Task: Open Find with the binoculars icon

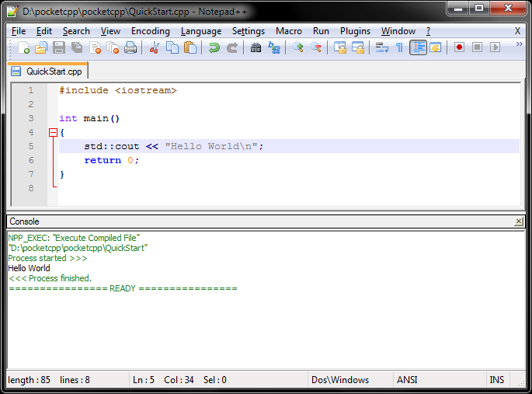Action: coord(256,47)
